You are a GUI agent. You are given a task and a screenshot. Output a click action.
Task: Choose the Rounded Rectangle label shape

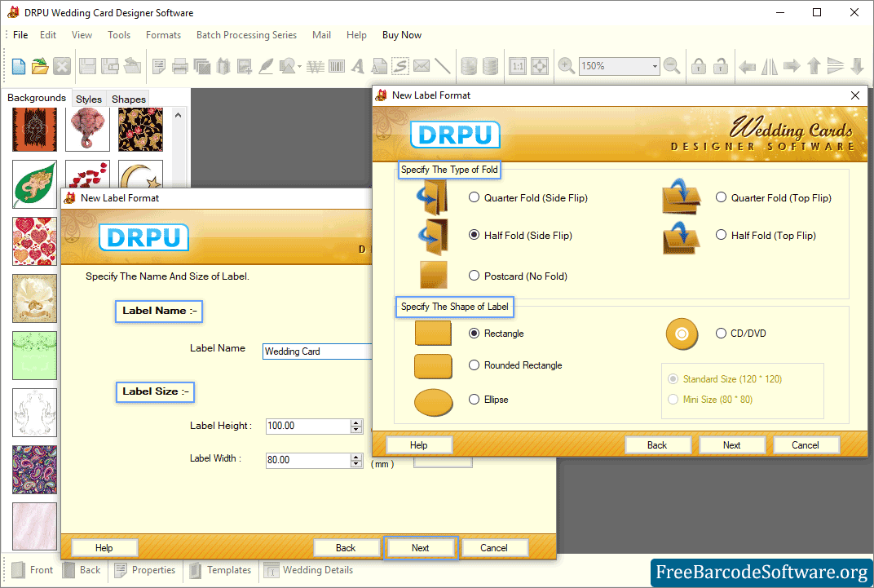click(x=474, y=365)
